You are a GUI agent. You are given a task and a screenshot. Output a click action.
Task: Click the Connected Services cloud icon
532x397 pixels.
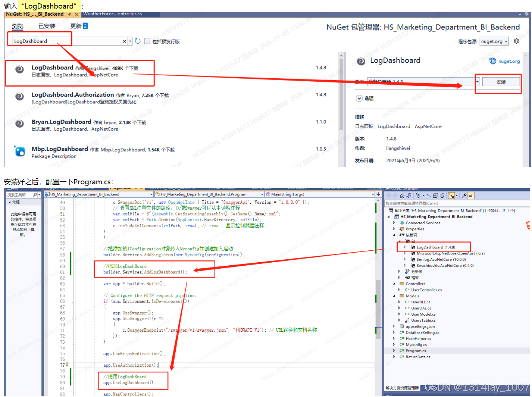pyautogui.click(x=402, y=223)
